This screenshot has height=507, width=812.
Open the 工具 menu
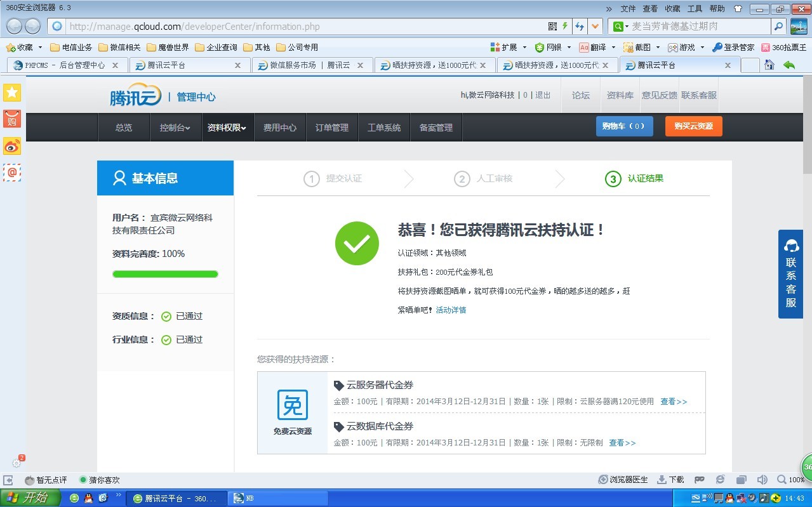(695, 9)
